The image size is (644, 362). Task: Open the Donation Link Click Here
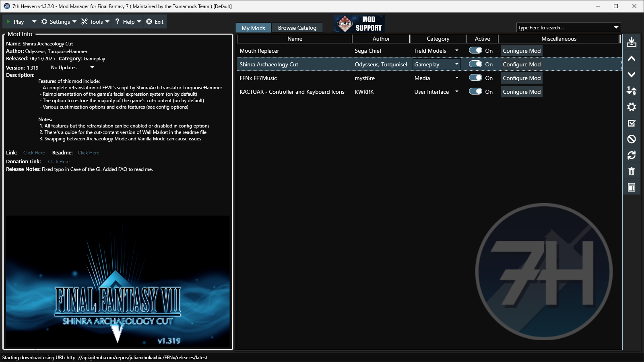59,162
